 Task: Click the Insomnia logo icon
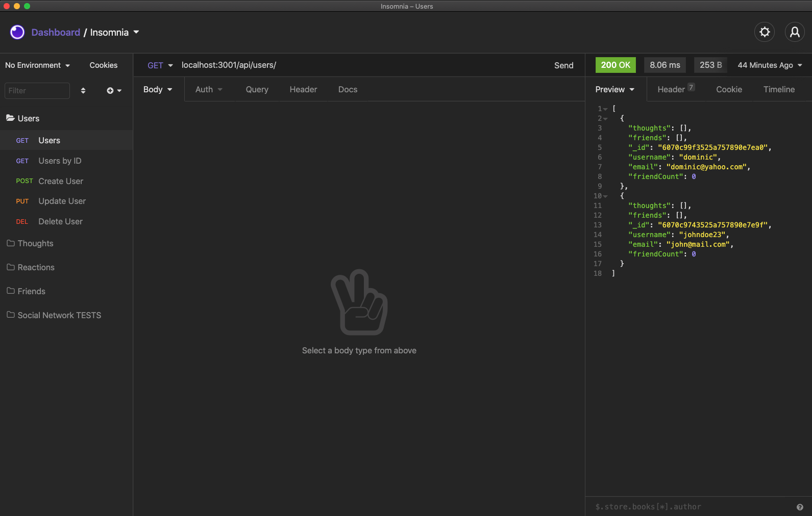(17, 32)
